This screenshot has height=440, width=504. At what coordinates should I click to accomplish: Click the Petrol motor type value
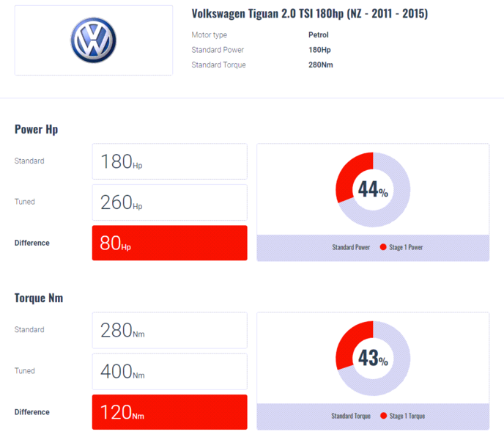point(318,34)
